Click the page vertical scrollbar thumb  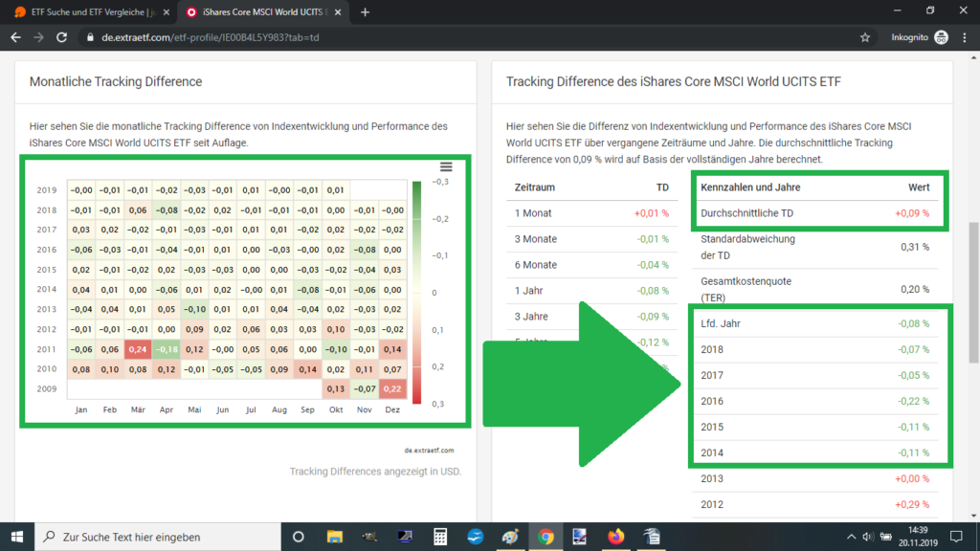pyautogui.click(x=973, y=291)
